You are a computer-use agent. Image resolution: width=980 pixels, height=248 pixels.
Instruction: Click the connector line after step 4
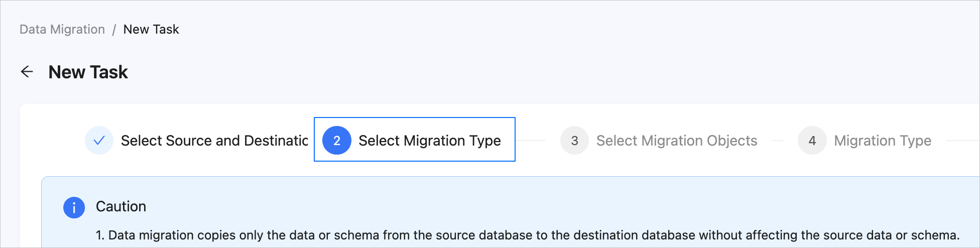point(961,141)
